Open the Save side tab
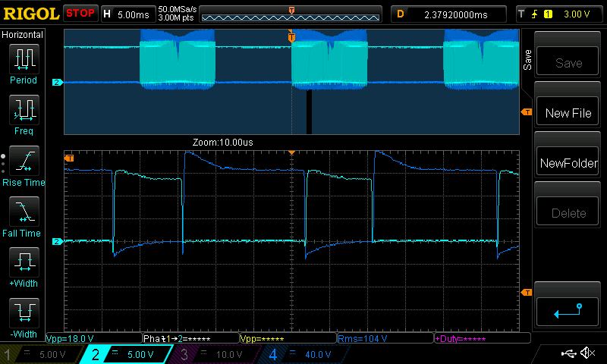This screenshot has width=607, height=364. (527, 59)
